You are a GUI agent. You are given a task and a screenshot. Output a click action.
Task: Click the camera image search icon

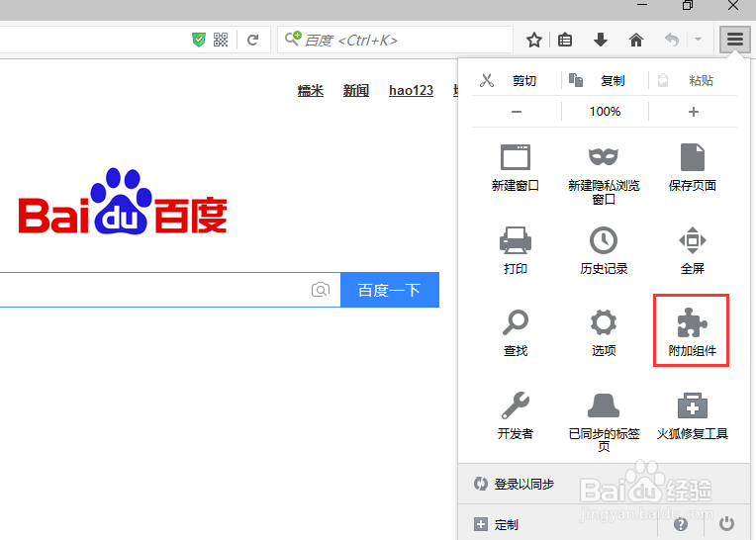coord(321,290)
